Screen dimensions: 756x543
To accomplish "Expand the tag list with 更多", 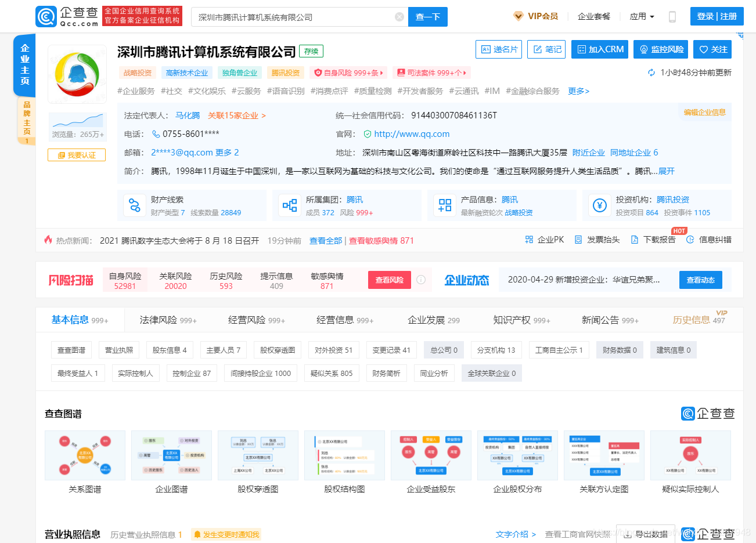I will [x=578, y=91].
